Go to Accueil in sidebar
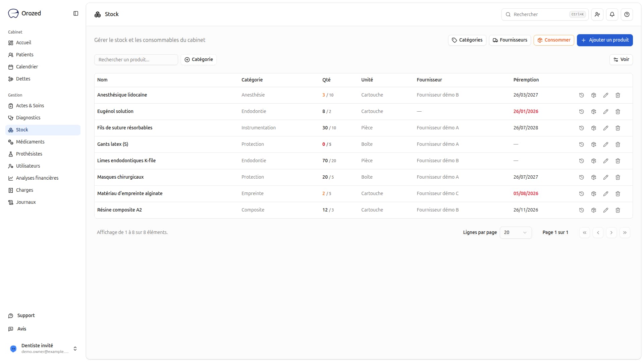The width and height of the screenshot is (644, 362). 43,43
